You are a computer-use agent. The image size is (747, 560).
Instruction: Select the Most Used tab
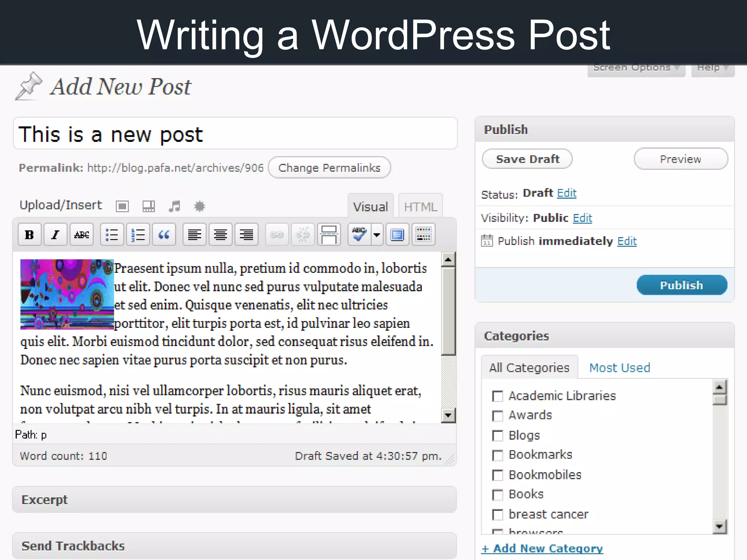(x=620, y=367)
